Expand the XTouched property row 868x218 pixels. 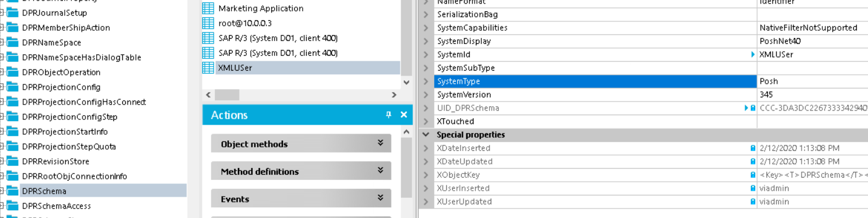point(426,121)
